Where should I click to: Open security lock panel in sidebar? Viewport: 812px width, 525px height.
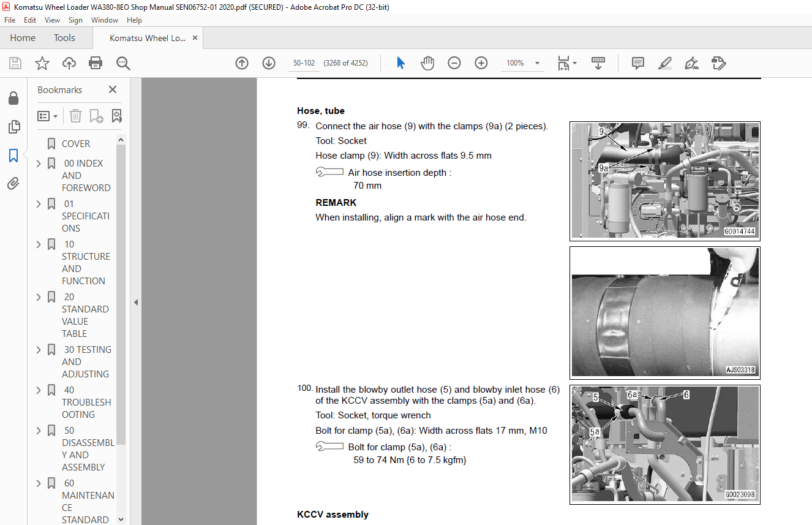pyautogui.click(x=13, y=99)
